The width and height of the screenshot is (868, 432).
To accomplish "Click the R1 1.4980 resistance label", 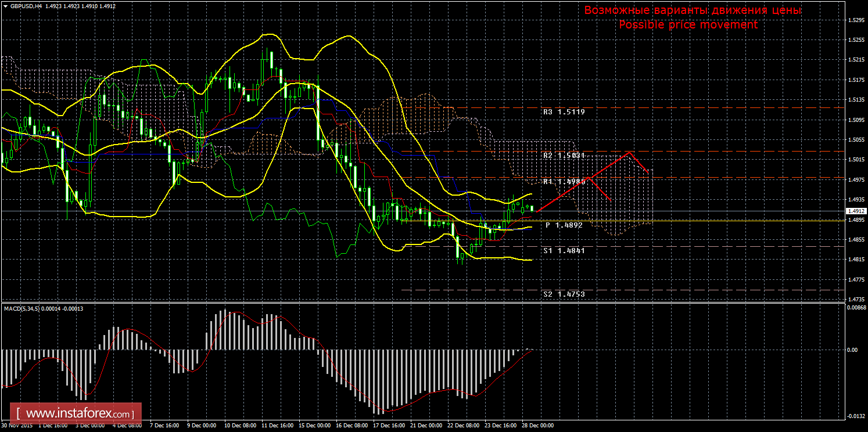I will [564, 182].
